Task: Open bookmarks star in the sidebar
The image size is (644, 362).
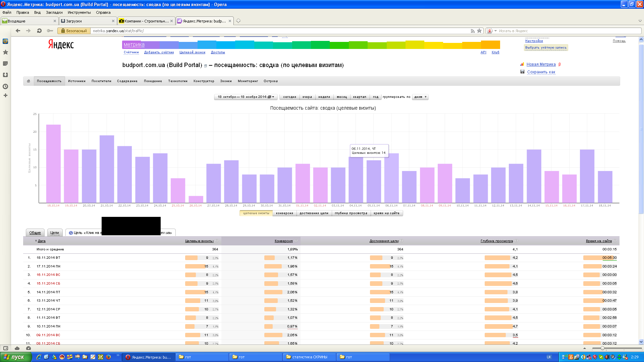Action: tap(5, 52)
